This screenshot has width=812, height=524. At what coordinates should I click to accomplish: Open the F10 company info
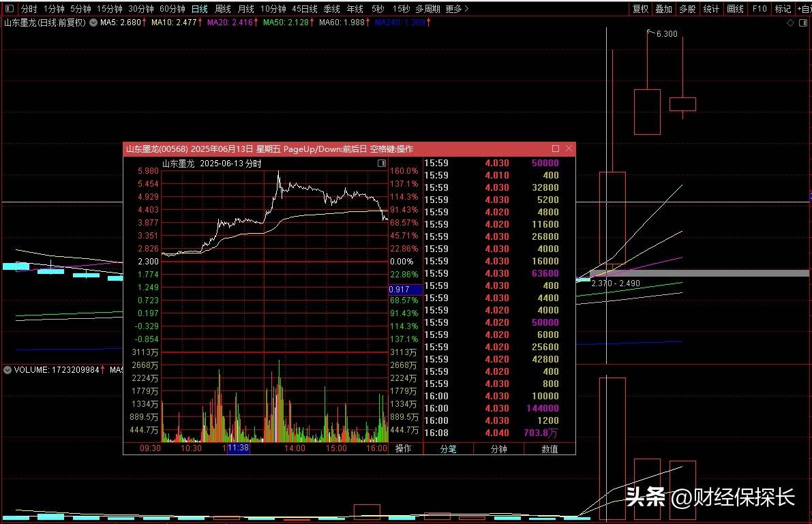click(x=760, y=9)
